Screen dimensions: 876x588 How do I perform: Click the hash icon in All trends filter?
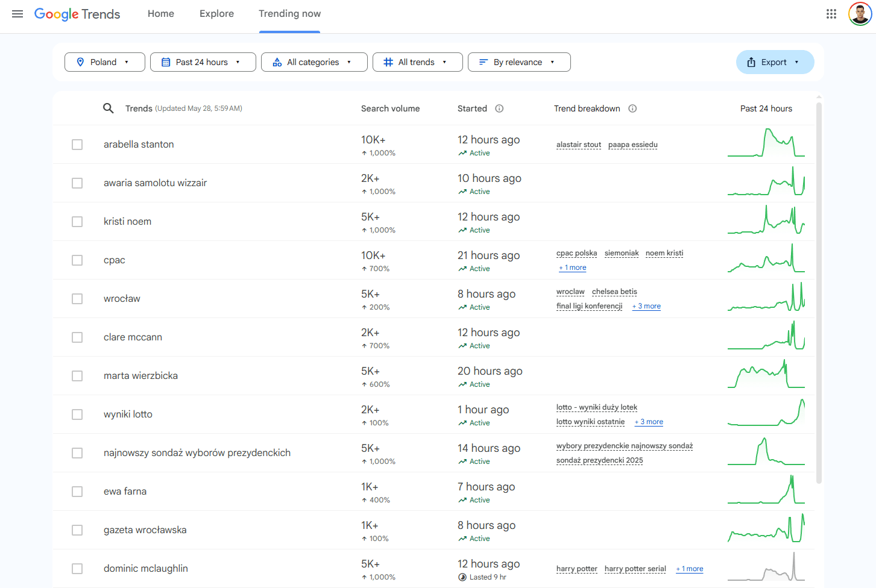(x=388, y=62)
